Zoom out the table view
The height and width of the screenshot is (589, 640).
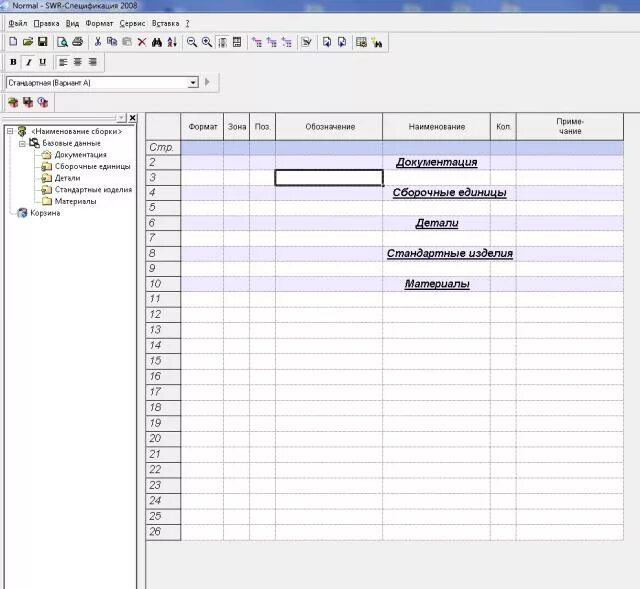191,42
